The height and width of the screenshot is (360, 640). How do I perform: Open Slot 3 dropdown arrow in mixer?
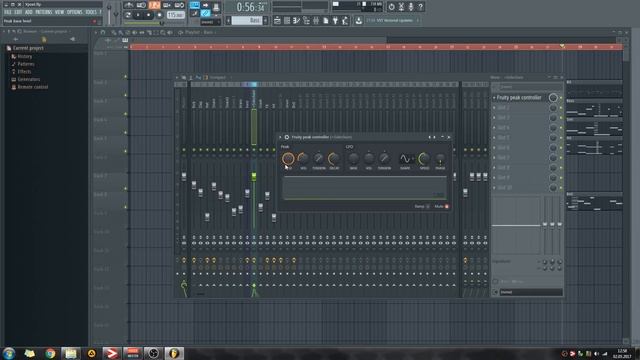[494, 118]
